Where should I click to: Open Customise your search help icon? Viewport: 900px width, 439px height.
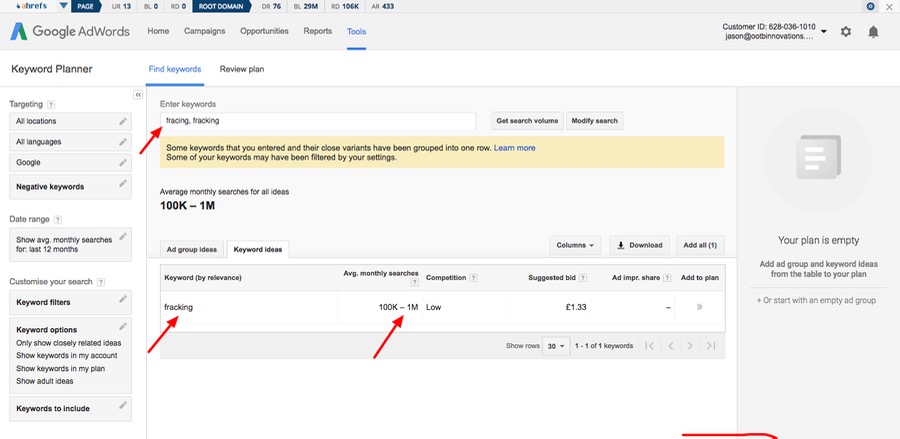click(x=101, y=282)
